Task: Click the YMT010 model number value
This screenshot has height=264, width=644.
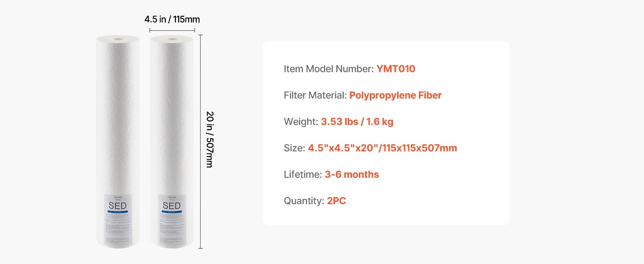Action: coord(395,69)
